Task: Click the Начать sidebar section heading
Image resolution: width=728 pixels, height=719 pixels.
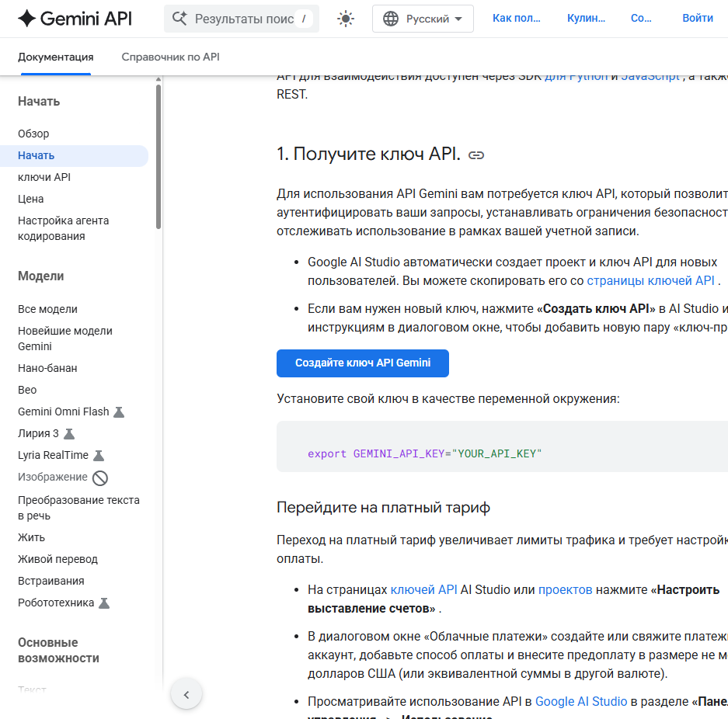Action: pos(39,102)
